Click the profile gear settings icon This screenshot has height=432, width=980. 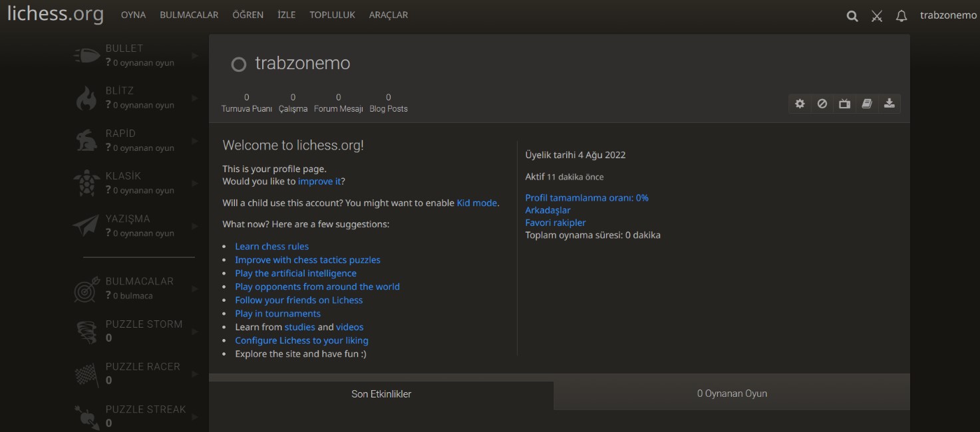click(x=800, y=104)
